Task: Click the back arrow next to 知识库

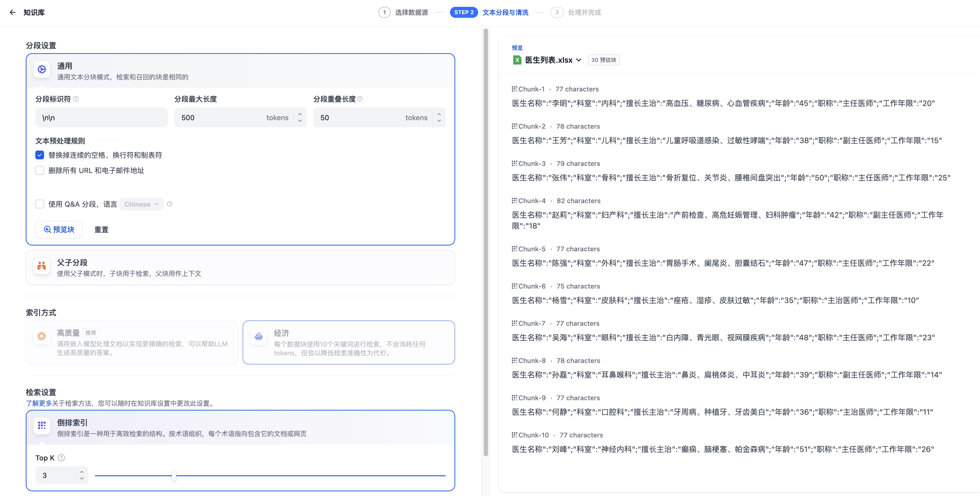Action: (13, 12)
